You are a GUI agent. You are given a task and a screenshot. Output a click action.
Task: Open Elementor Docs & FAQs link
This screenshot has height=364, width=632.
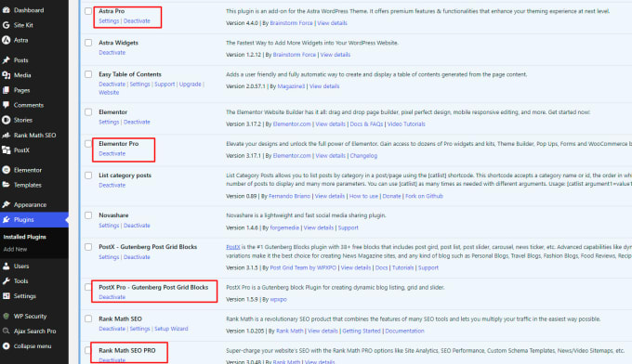coord(366,124)
